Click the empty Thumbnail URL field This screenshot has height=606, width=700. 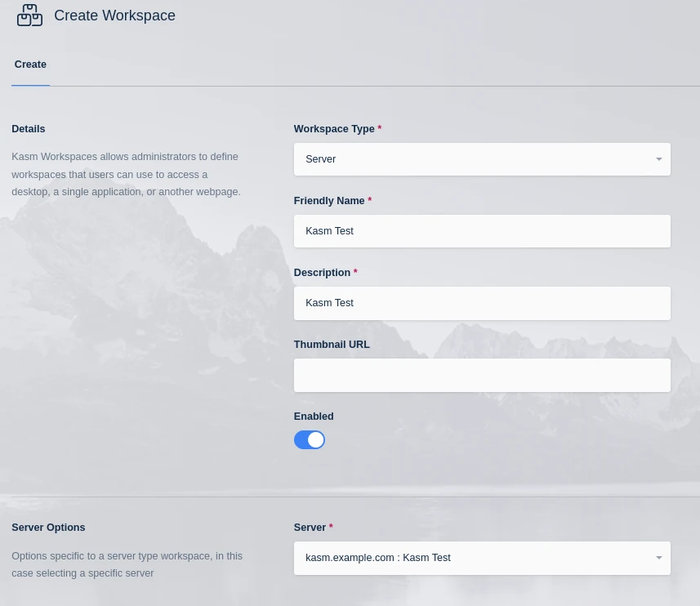click(482, 375)
